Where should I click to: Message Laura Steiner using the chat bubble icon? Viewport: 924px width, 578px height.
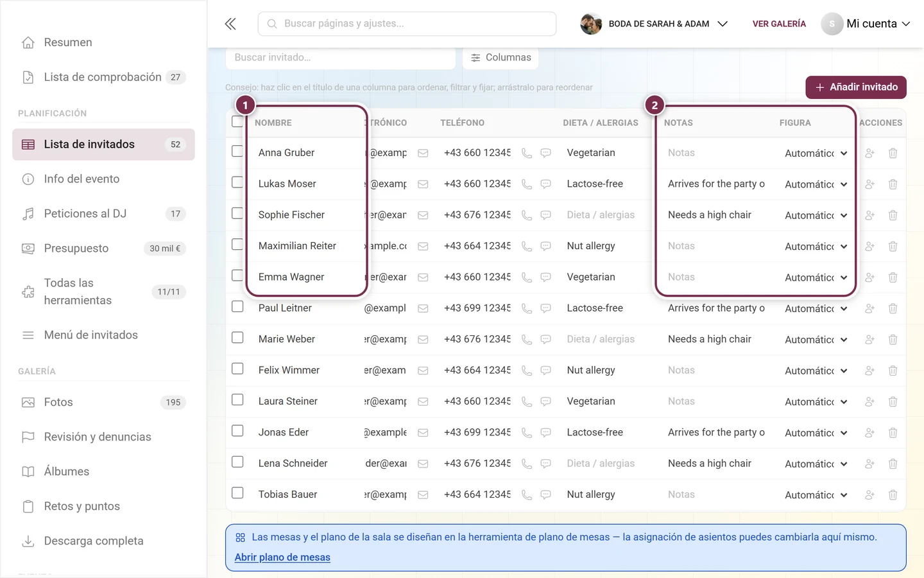click(x=546, y=401)
